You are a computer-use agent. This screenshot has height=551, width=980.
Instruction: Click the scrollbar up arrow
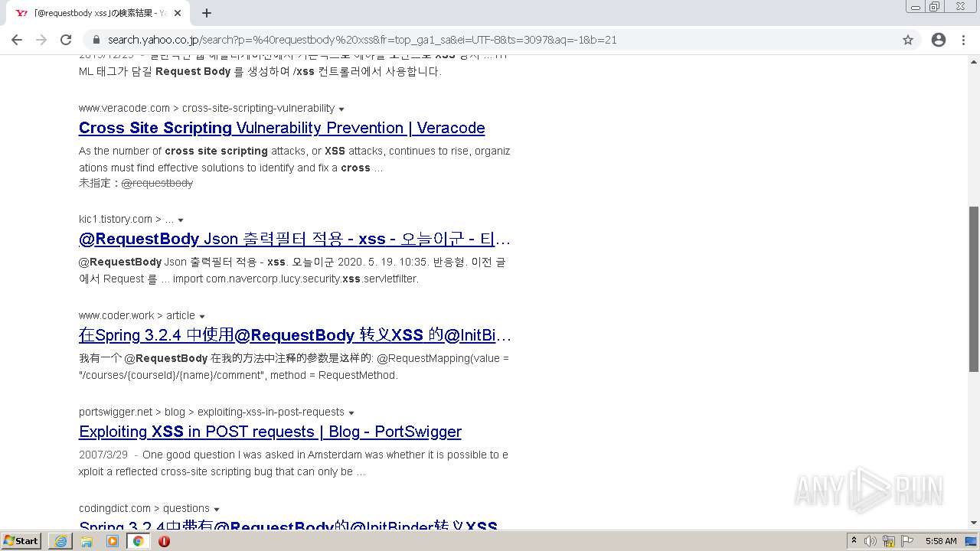(x=974, y=61)
